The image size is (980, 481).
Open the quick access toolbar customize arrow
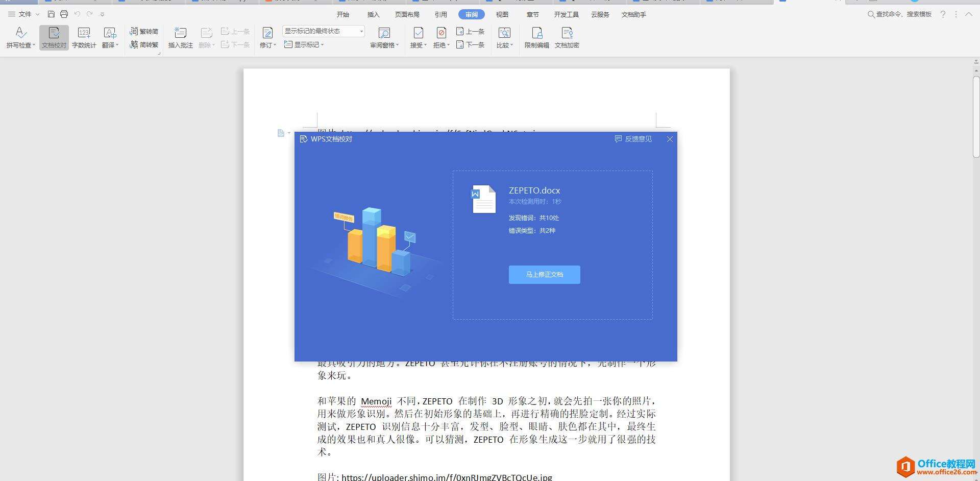coord(102,14)
